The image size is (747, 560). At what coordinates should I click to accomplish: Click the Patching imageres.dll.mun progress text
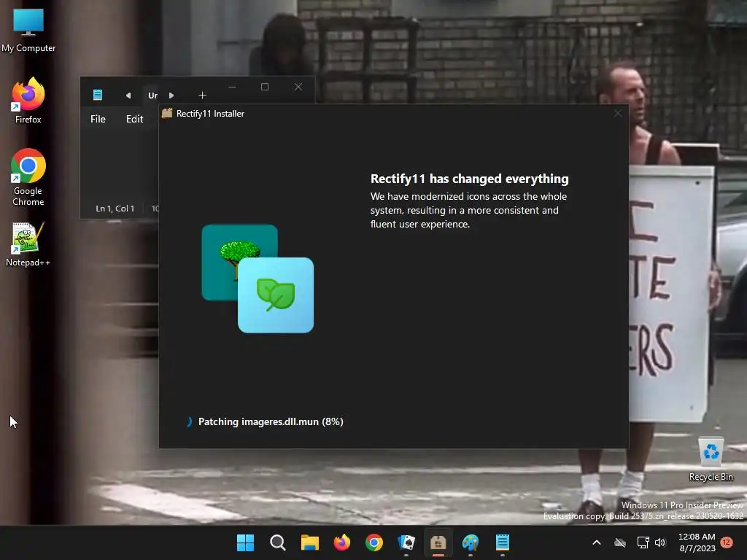[x=271, y=421]
